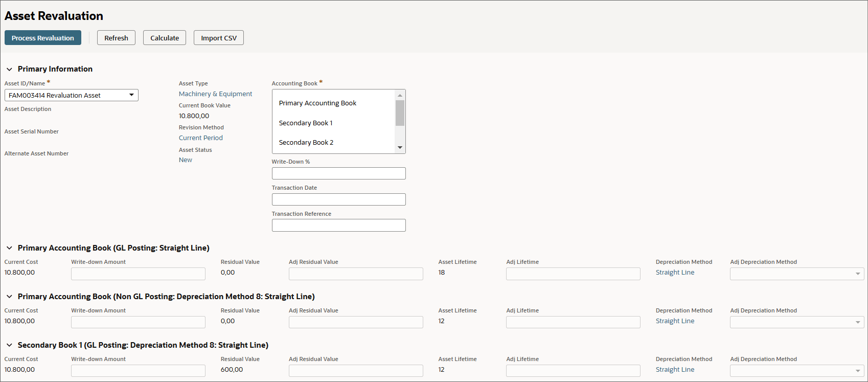Click the Asset Serial Number label
This screenshot has height=382, width=868.
pos(32,131)
